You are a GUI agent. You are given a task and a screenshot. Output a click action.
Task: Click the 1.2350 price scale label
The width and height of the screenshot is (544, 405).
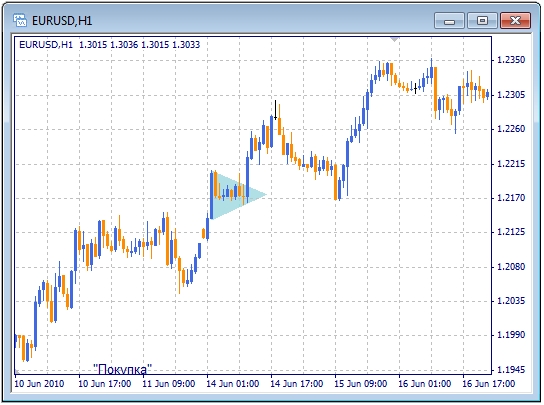tap(511, 60)
